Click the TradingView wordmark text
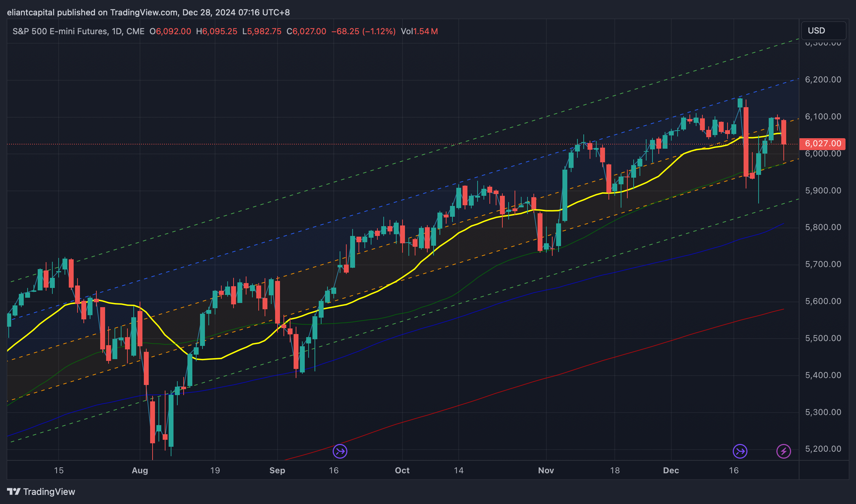 click(49, 491)
